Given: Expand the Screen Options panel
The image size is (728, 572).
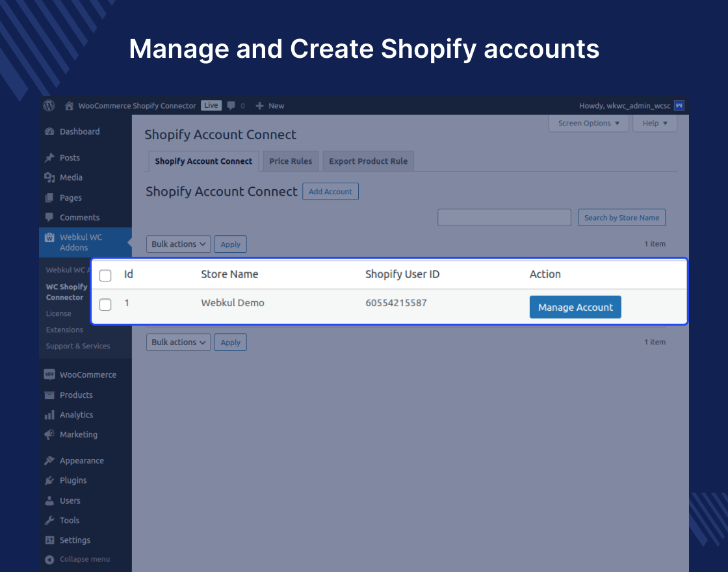Looking at the screenshot, I should point(588,123).
